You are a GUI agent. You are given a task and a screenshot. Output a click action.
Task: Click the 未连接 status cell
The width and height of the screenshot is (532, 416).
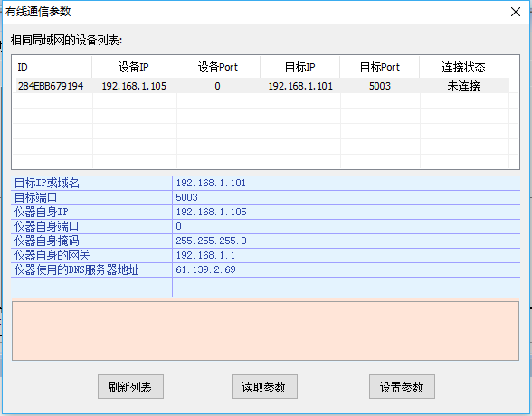pos(463,86)
